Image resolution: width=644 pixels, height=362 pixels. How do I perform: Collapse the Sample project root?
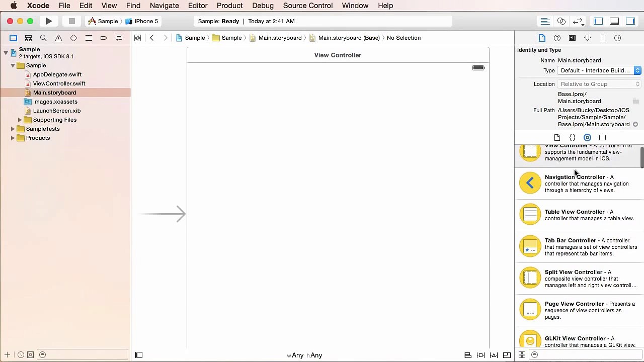click(6, 52)
